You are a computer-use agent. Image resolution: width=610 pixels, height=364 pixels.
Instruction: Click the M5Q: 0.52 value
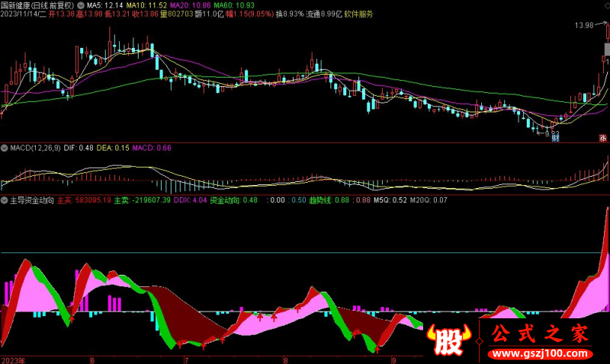[x=390, y=200]
